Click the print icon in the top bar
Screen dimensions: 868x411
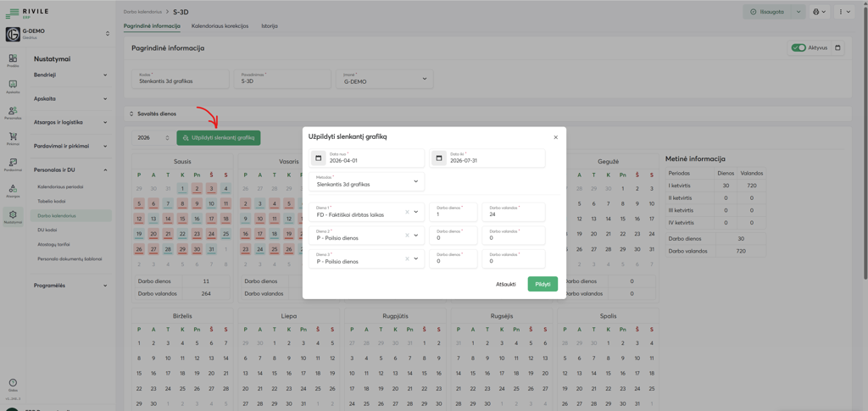[x=816, y=12]
